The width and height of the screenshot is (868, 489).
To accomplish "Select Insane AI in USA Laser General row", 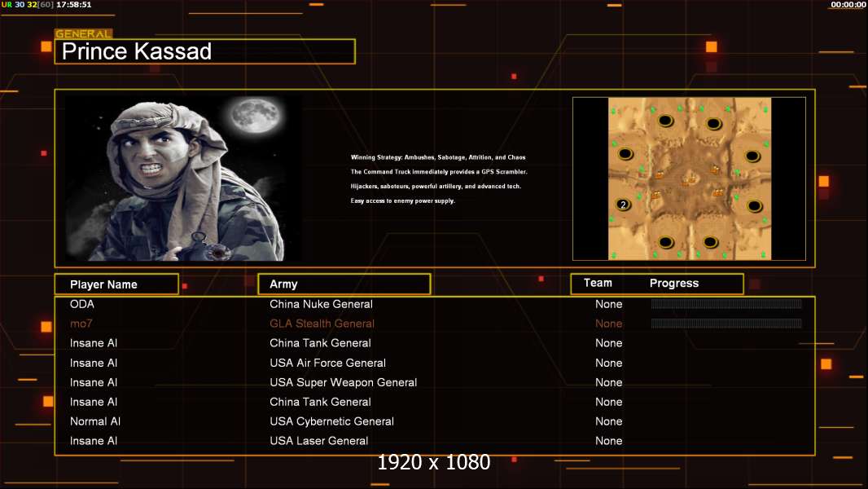I will coord(94,441).
